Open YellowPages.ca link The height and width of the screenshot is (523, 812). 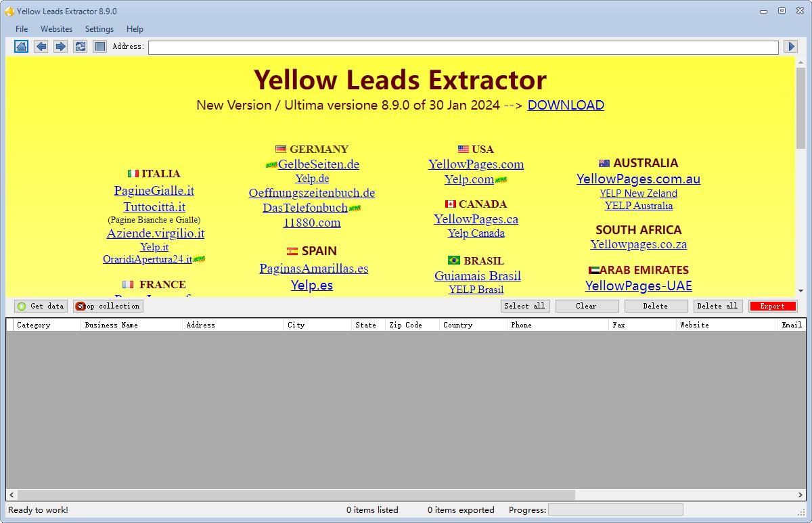[476, 219]
